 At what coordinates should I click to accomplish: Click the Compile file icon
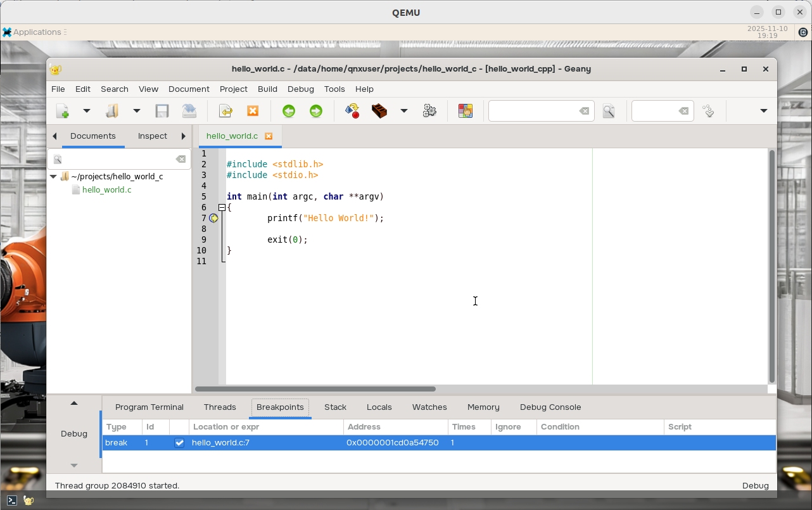[352, 111]
